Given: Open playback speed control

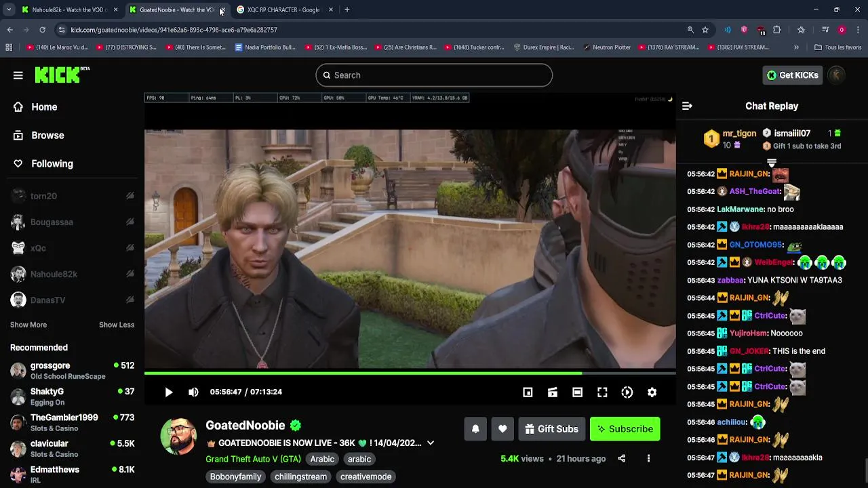Looking at the screenshot, I should point(627,392).
